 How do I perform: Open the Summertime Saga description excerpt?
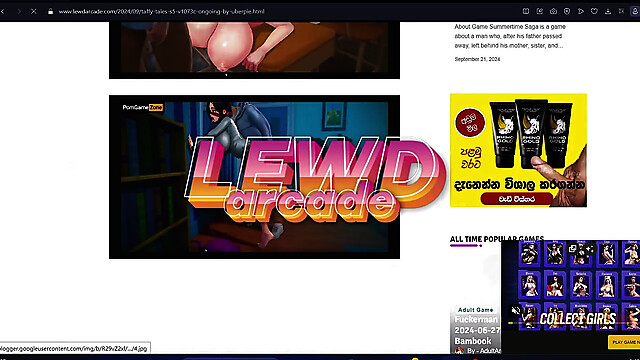pyautogui.click(x=510, y=36)
